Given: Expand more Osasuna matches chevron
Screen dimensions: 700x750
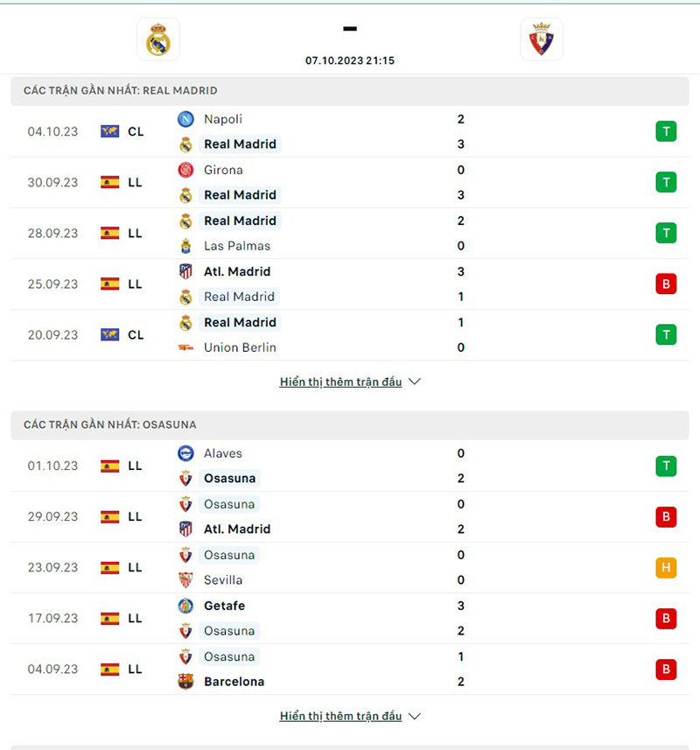Looking at the screenshot, I should point(415,716).
